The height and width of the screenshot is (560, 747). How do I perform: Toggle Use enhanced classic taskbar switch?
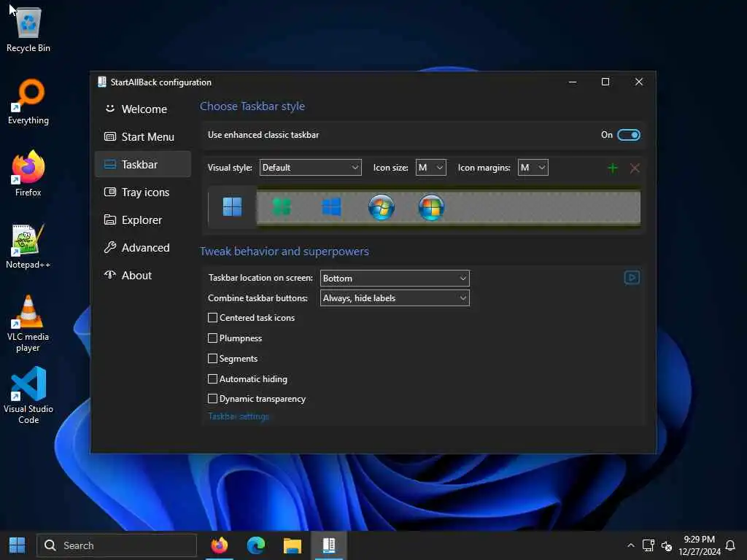pyautogui.click(x=628, y=135)
